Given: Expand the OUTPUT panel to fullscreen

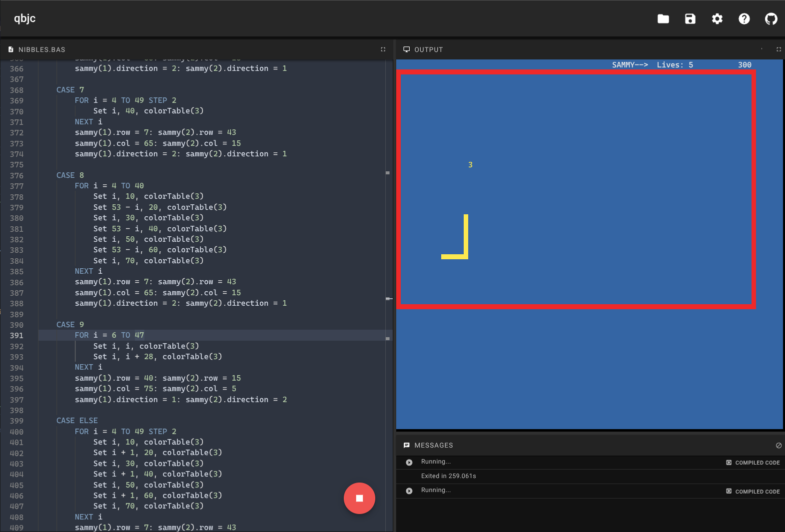Looking at the screenshot, I should [779, 49].
